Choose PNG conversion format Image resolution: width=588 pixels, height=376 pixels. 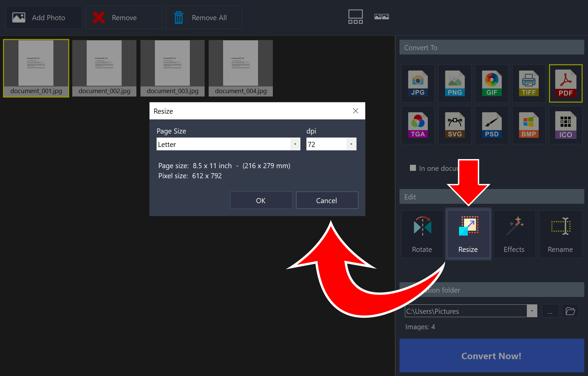(x=455, y=83)
